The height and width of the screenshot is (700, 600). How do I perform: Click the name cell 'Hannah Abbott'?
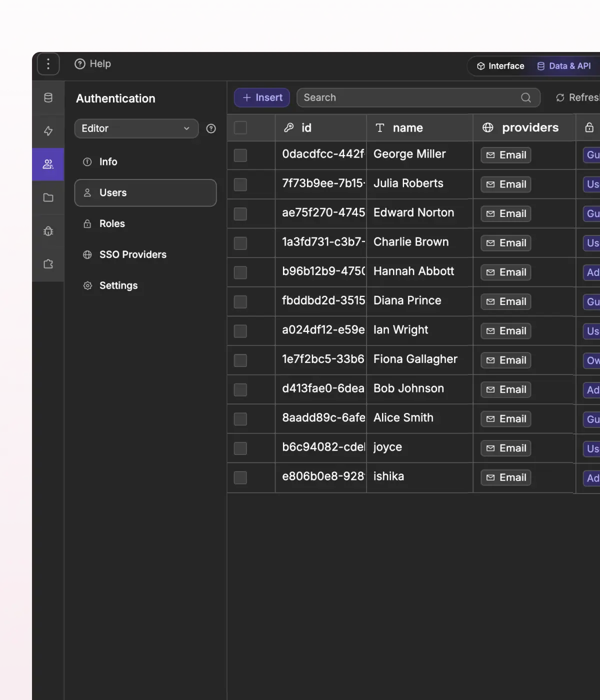(x=420, y=271)
